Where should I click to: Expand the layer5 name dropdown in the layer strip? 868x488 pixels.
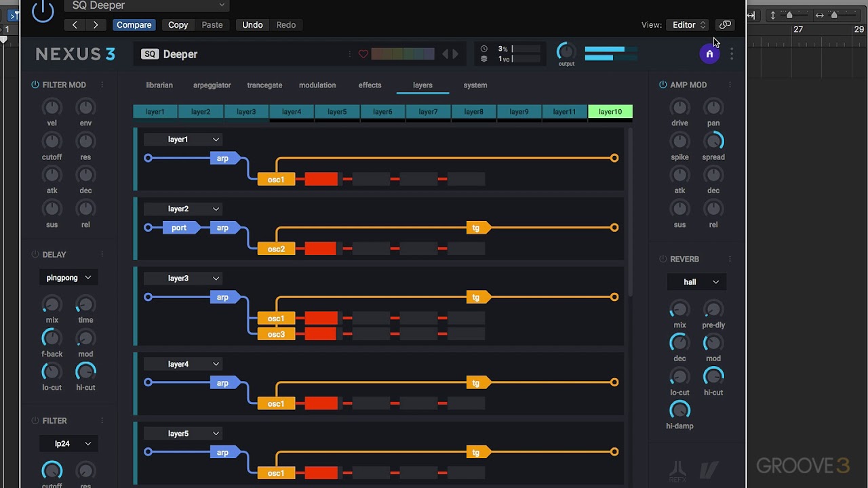184,434
